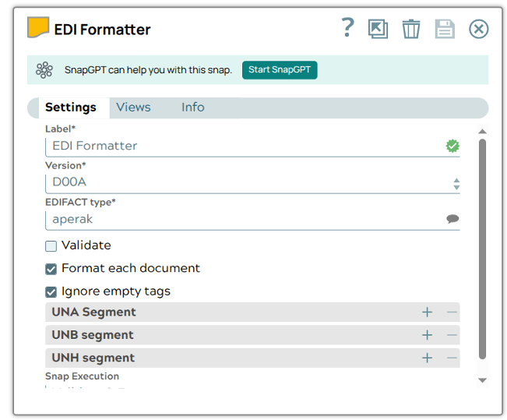
Task: Click the pop-out window icon
Action: tap(378, 29)
